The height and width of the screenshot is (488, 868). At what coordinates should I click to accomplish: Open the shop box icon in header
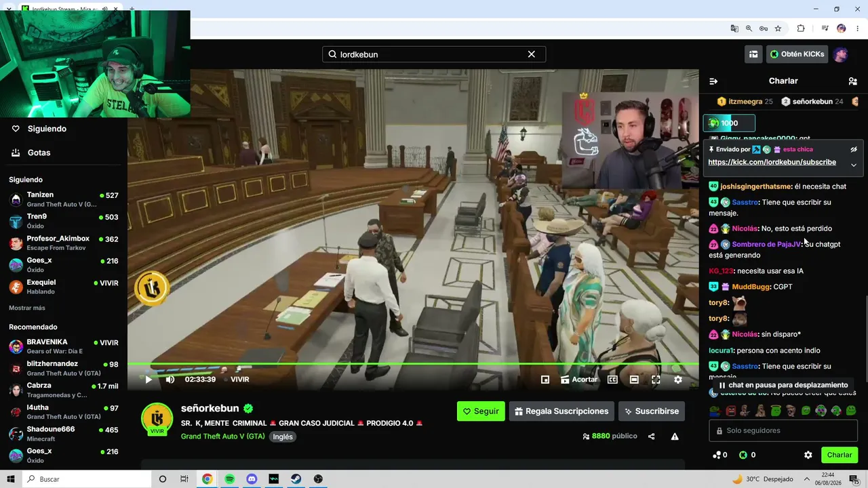(x=753, y=54)
